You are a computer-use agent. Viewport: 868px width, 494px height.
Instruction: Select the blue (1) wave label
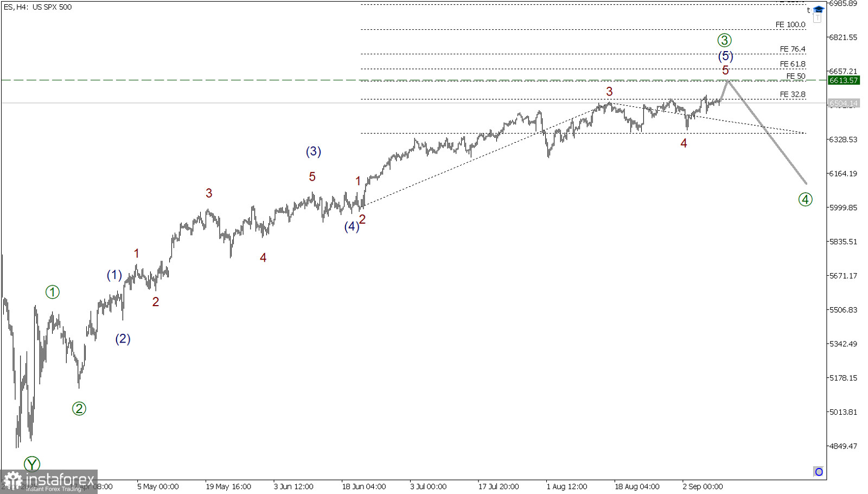(x=114, y=275)
